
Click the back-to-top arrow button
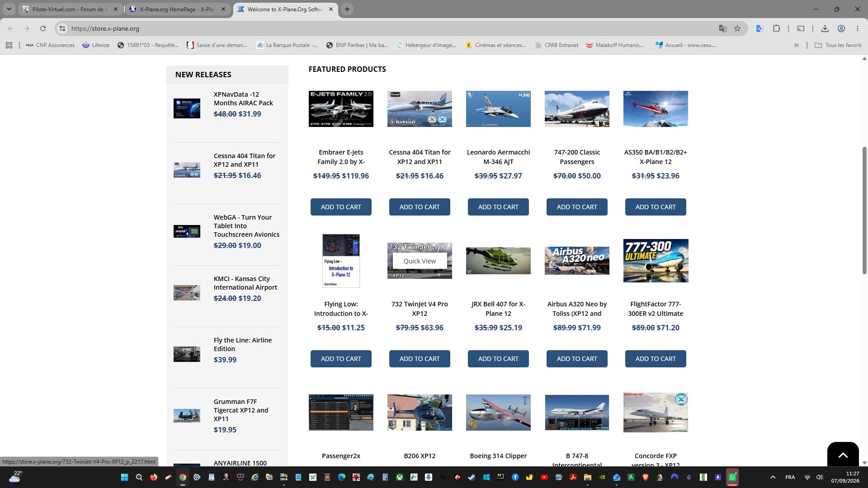point(843,455)
